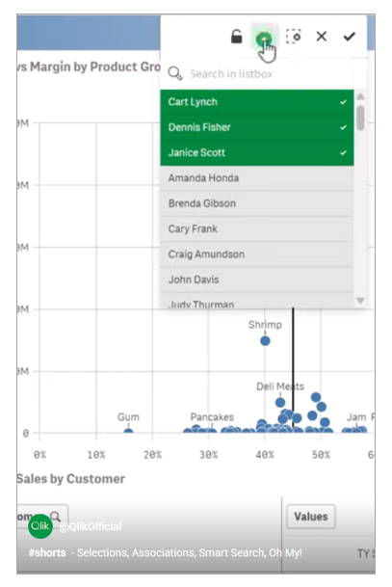392x587 pixels.
Task: Click the customer search magnifier icon
Action: pyautogui.click(x=55, y=517)
